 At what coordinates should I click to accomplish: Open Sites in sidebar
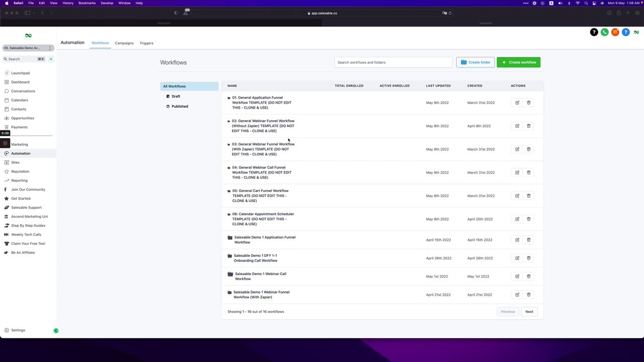point(15,162)
